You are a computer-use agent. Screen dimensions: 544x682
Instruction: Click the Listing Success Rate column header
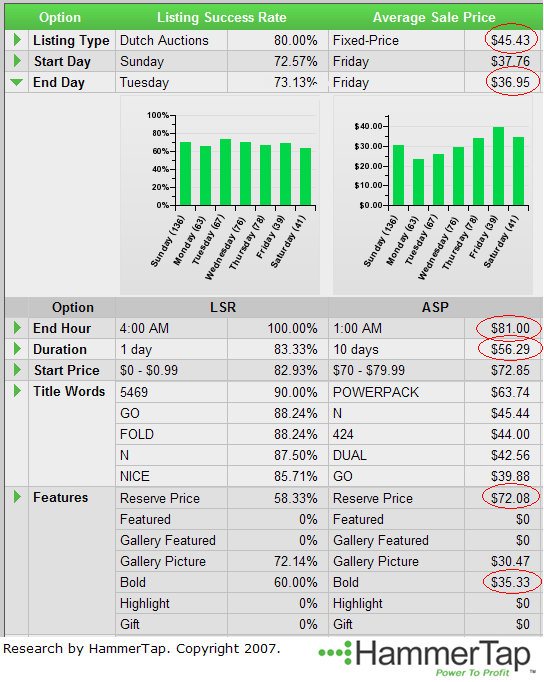tap(222, 17)
